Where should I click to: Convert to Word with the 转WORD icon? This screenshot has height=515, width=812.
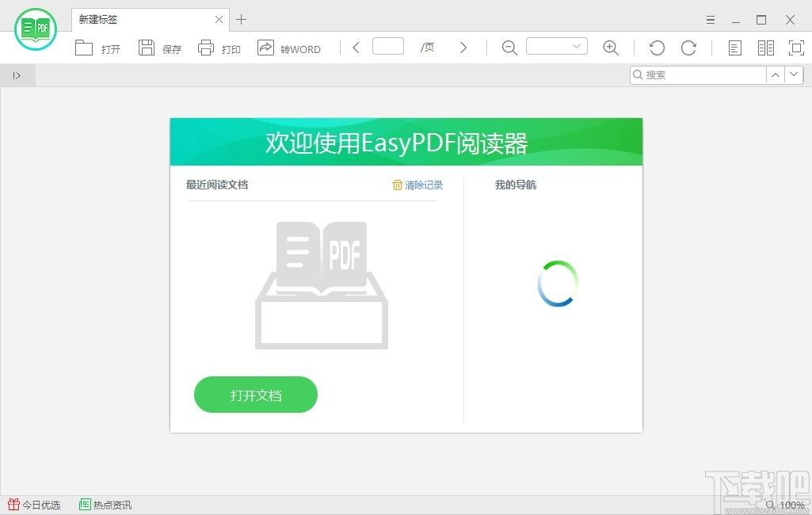click(265, 48)
